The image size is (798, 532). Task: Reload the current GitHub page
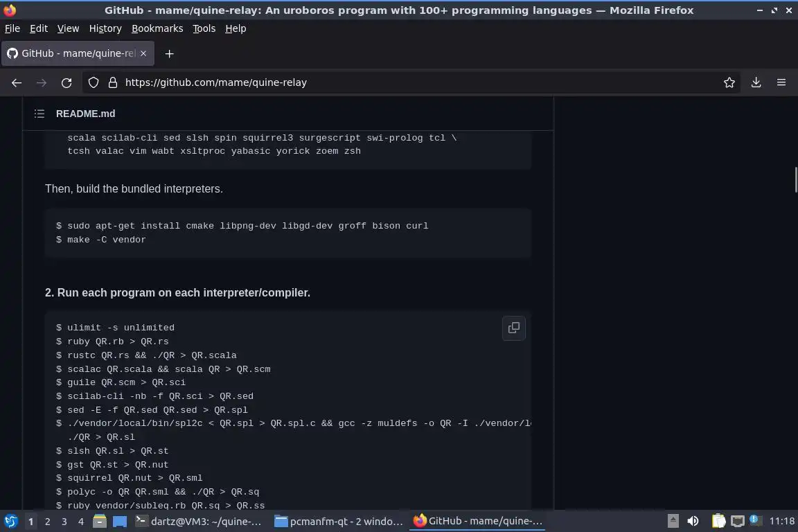[66, 82]
